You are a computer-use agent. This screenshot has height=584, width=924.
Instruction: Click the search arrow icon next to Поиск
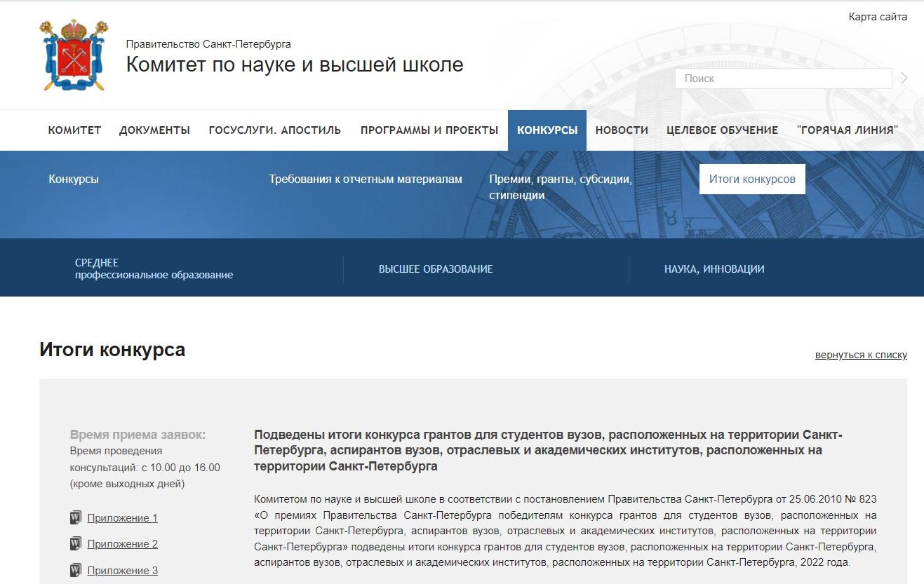(x=904, y=78)
